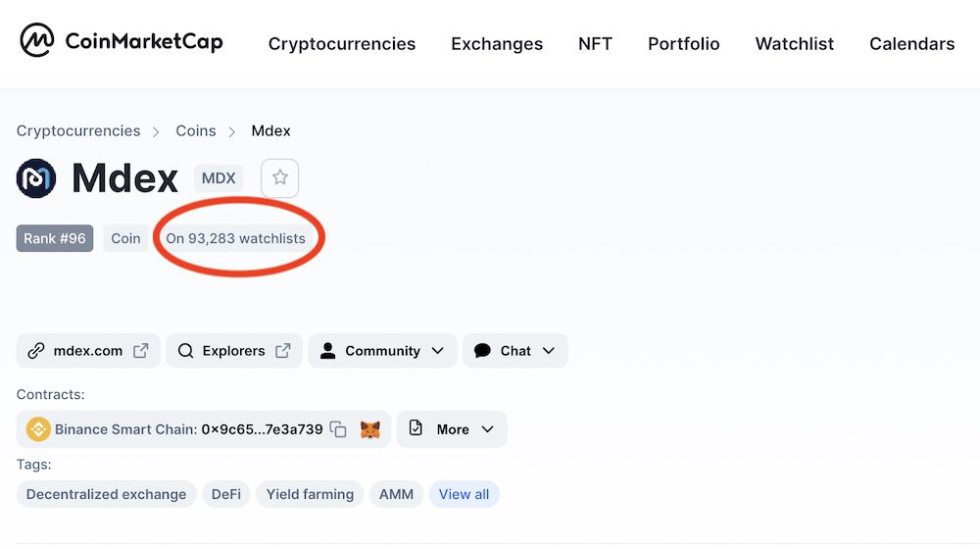Open the Portfolio page
Screen dimensions: 980x549
point(684,44)
